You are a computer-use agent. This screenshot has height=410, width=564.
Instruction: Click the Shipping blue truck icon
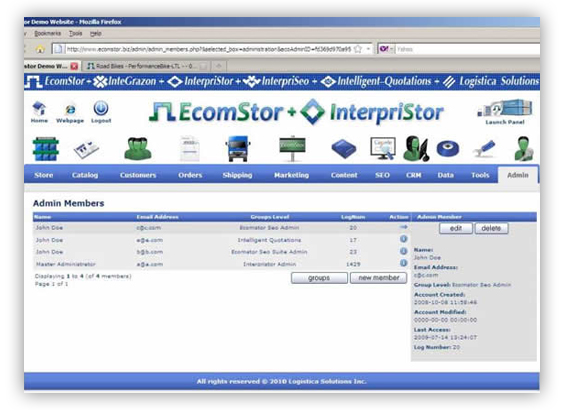(237, 148)
